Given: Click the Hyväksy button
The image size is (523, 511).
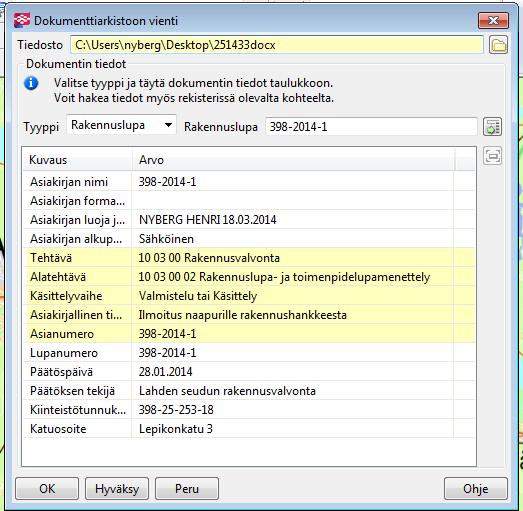Looking at the screenshot, I should (117, 489).
